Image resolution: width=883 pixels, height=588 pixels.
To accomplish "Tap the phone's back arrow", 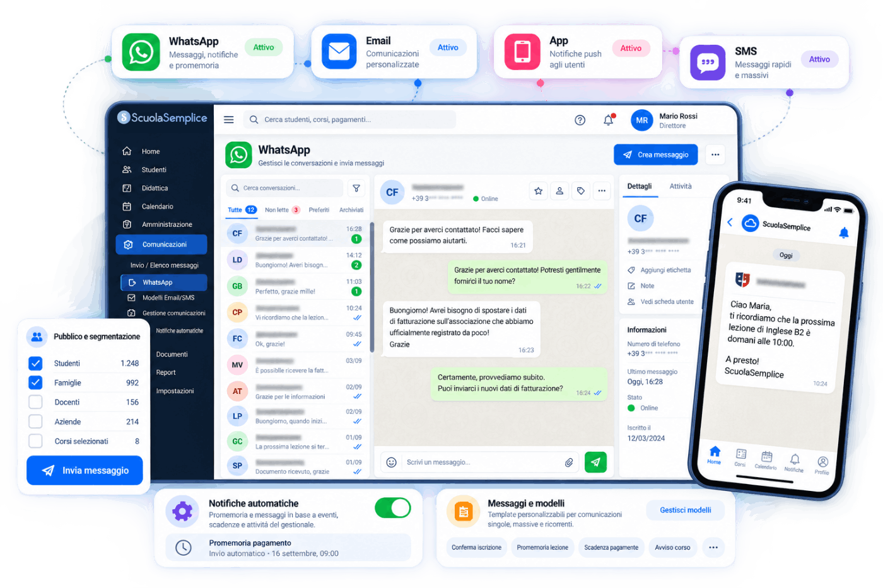I will [x=730, y=222].
